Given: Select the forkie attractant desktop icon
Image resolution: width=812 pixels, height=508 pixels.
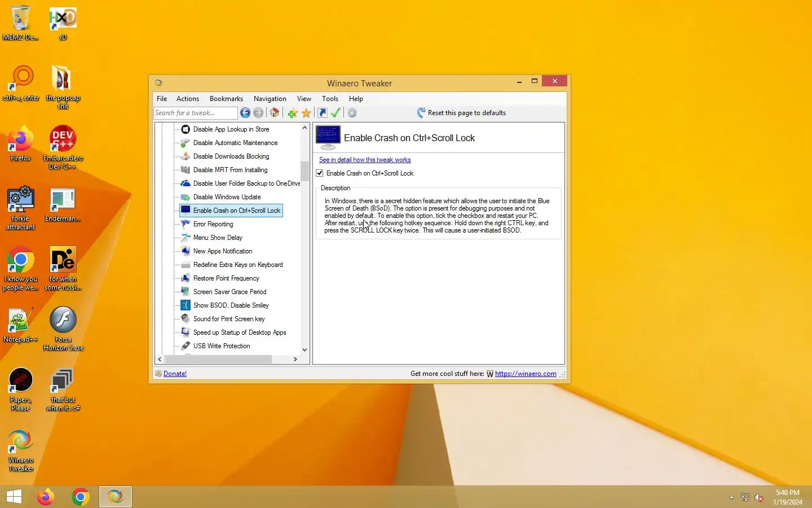Looking at the screenshot, I should coord(21,208).
